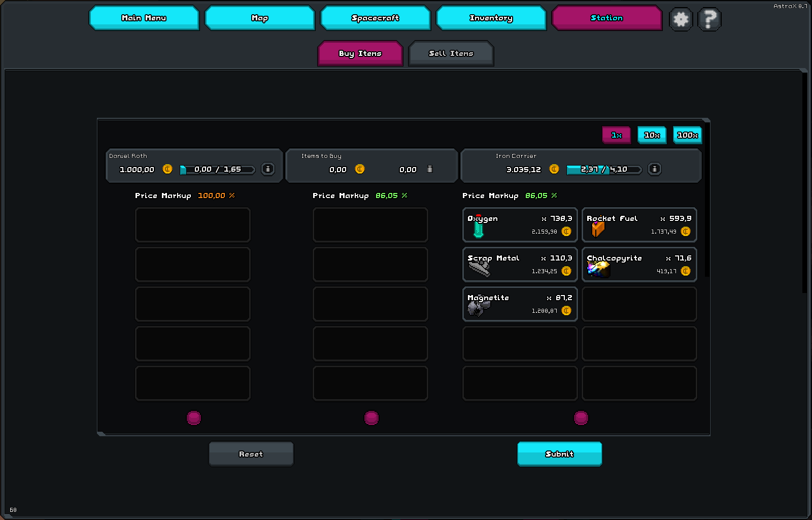The height and width of the screenshot is (520, 812).
Task: Click Iron Carrier's cargo info icon
Action: point(655,169)
